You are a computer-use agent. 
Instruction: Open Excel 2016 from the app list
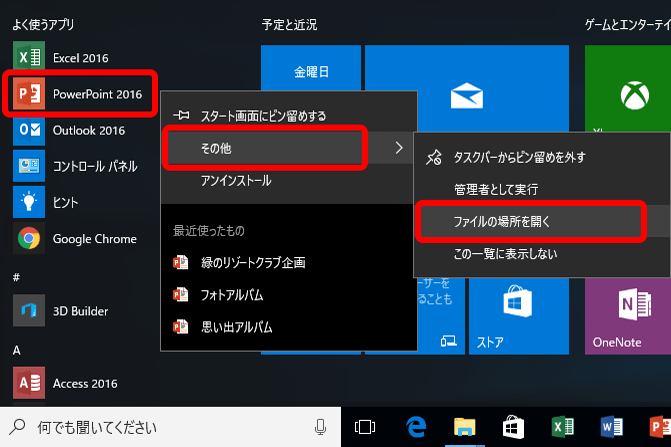click(x=79, y=58)
